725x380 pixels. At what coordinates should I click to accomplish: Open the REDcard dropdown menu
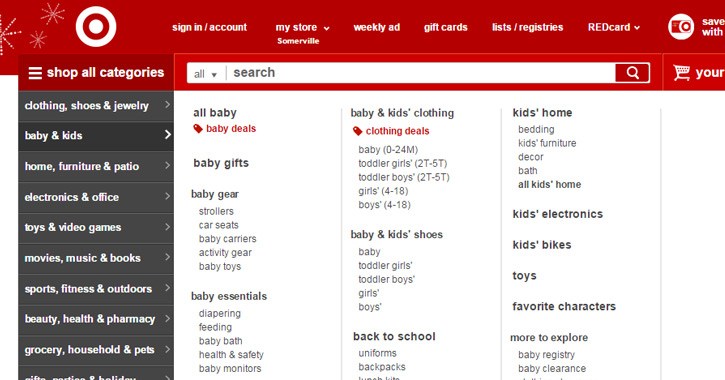[x=614, y=27]
